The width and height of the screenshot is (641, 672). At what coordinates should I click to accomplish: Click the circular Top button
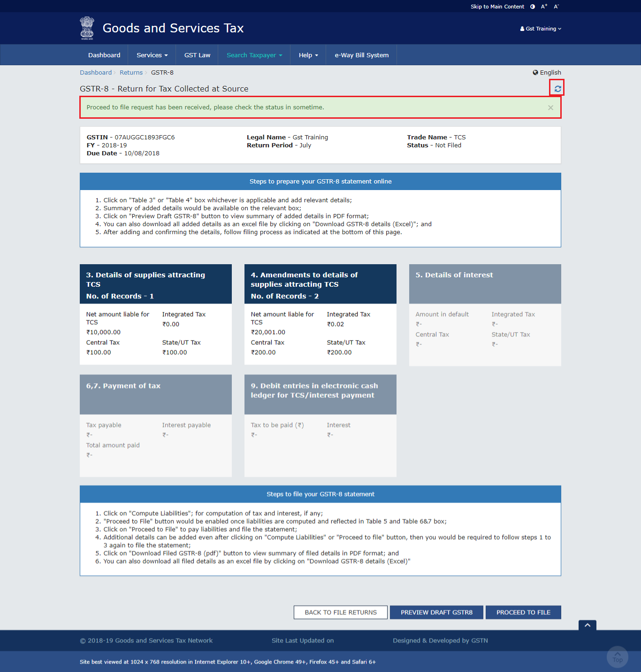pos(618,657)
